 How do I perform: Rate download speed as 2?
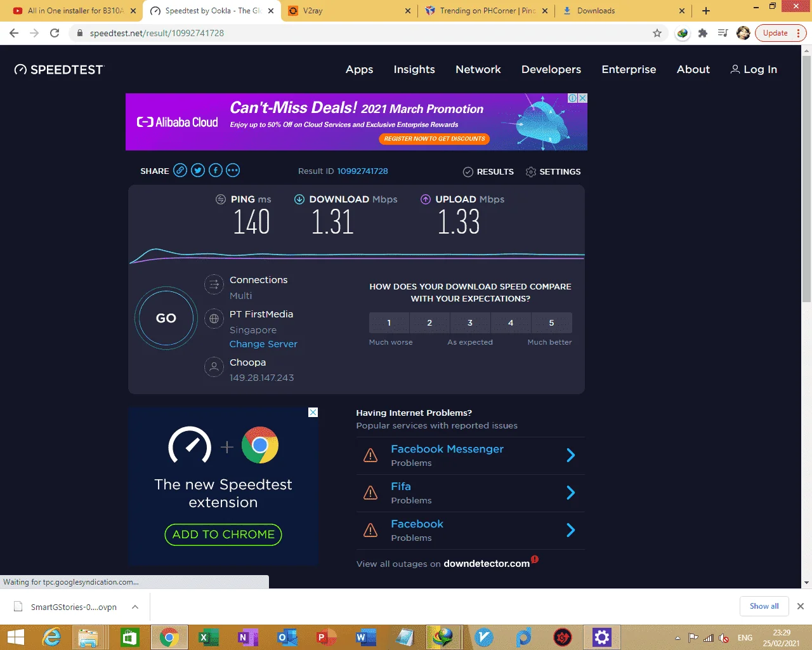(x=429, y=322)
